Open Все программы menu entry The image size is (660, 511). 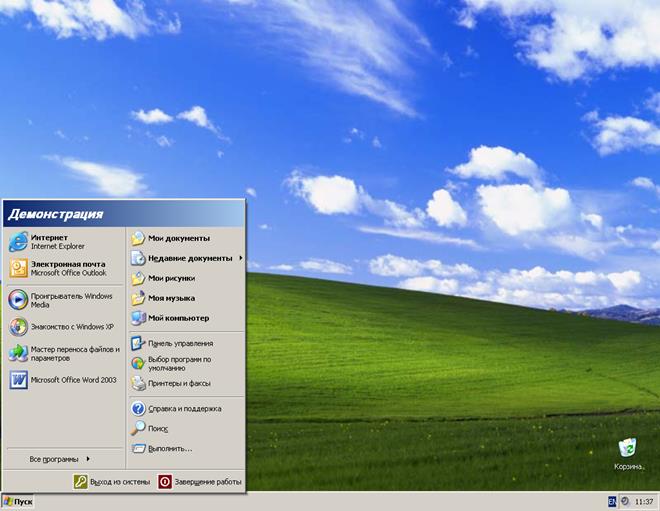[x=64, y=459]
